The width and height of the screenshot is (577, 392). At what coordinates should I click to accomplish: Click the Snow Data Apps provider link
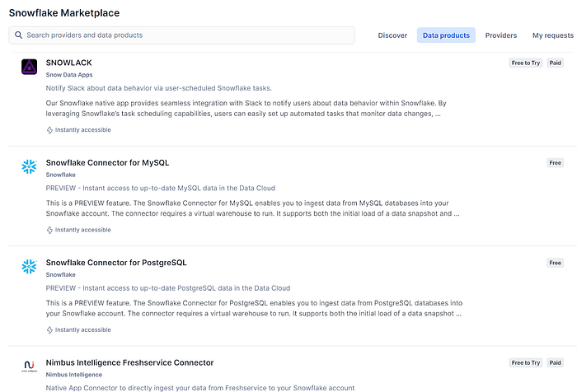coord(69,75)
